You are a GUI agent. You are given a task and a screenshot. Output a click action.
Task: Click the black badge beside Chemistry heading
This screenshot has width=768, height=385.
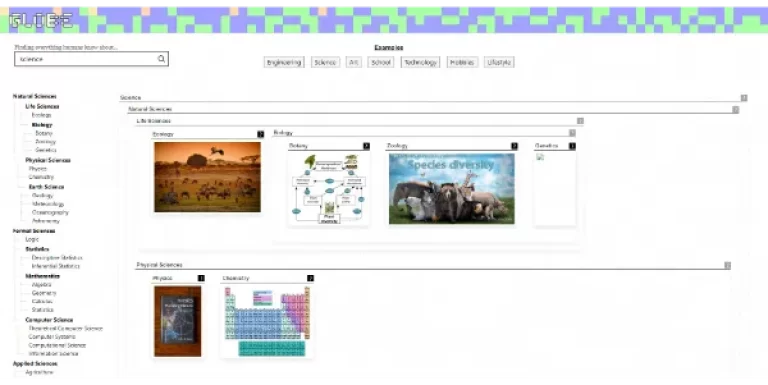[311, 278]
